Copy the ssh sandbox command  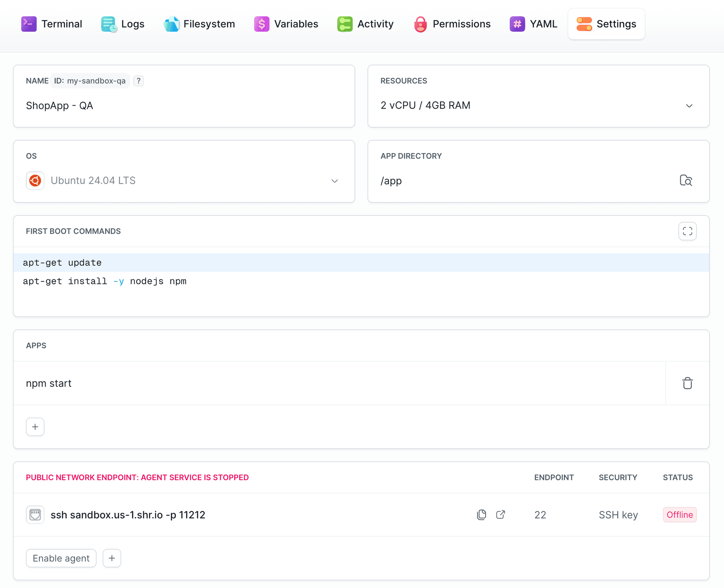[482, 514]
